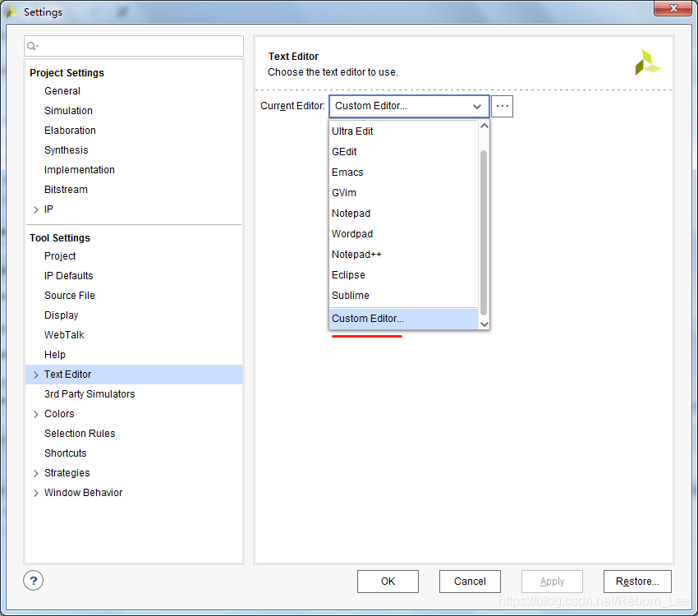Focus the settings search field

tap(134, 46)
